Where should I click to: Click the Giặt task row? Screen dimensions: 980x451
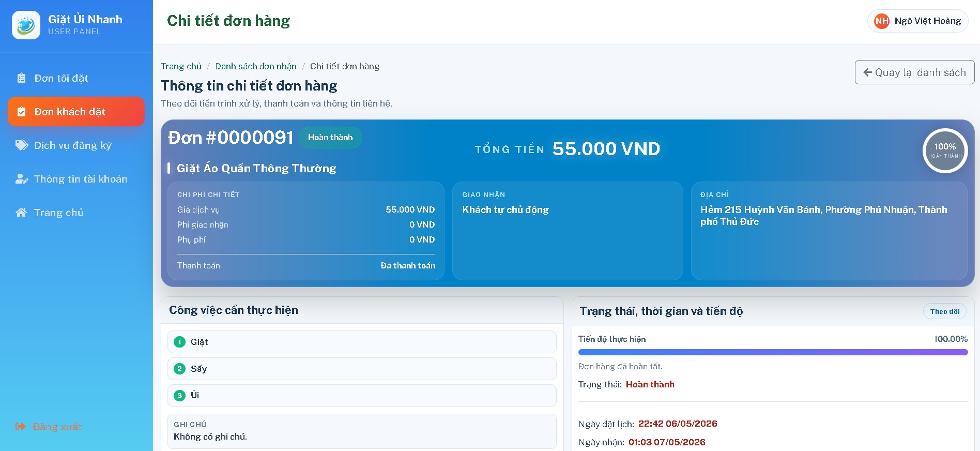(362, 342)
